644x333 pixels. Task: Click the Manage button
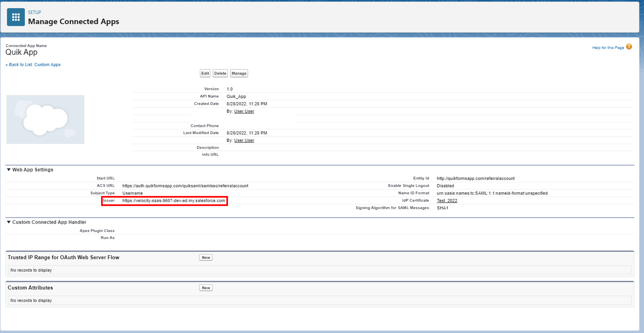tap(239, 73)
